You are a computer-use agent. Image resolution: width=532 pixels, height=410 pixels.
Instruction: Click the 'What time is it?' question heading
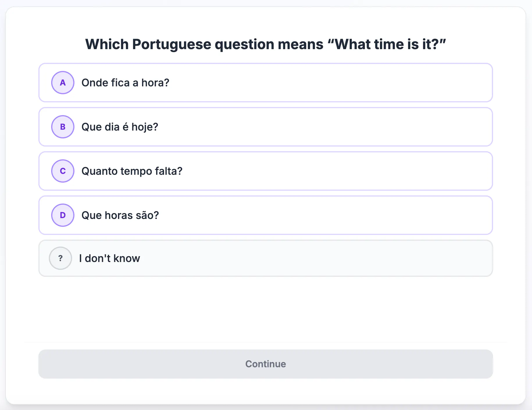[x=266, y=44]
